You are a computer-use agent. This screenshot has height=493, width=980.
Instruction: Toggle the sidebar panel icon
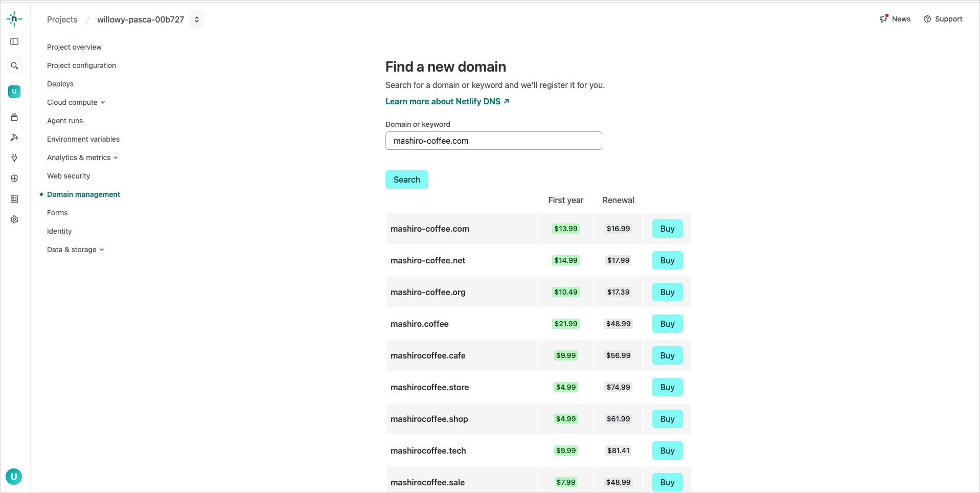coord(14,41)
